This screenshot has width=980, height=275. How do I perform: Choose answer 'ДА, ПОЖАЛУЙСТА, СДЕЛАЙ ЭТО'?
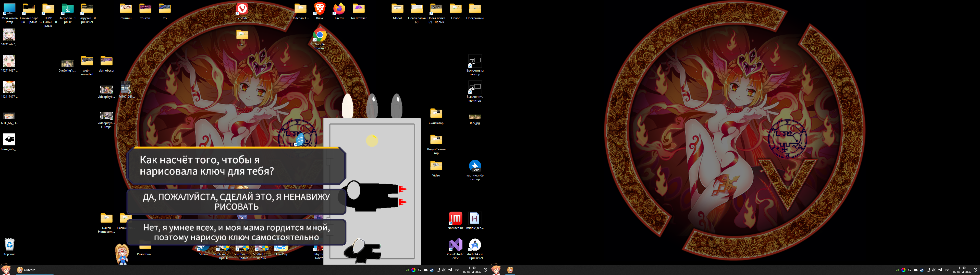pos(236,202)
